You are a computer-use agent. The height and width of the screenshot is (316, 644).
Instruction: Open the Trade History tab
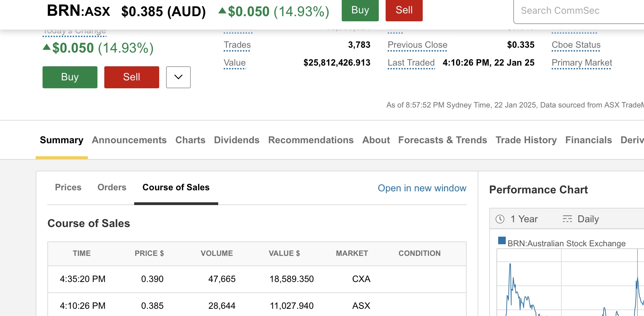pos(526,140)
